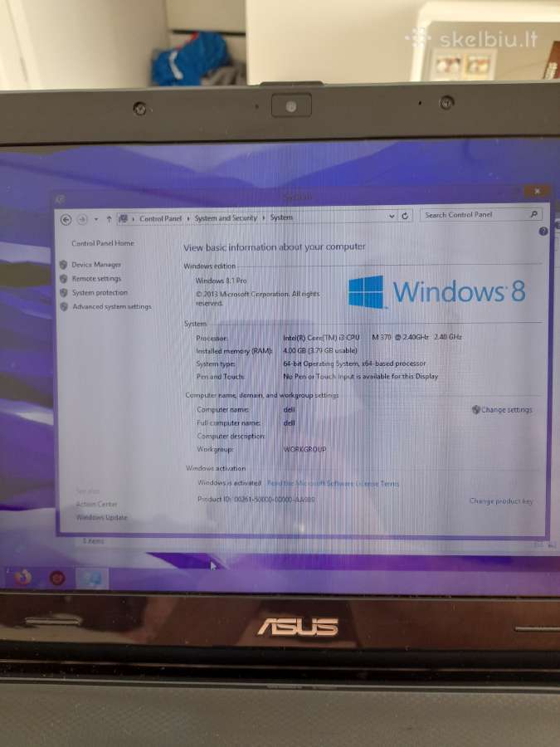Open Advanced system settings
Image resolution: width=560 pixels, height=747 pixels.
click(x=112, y=307)
